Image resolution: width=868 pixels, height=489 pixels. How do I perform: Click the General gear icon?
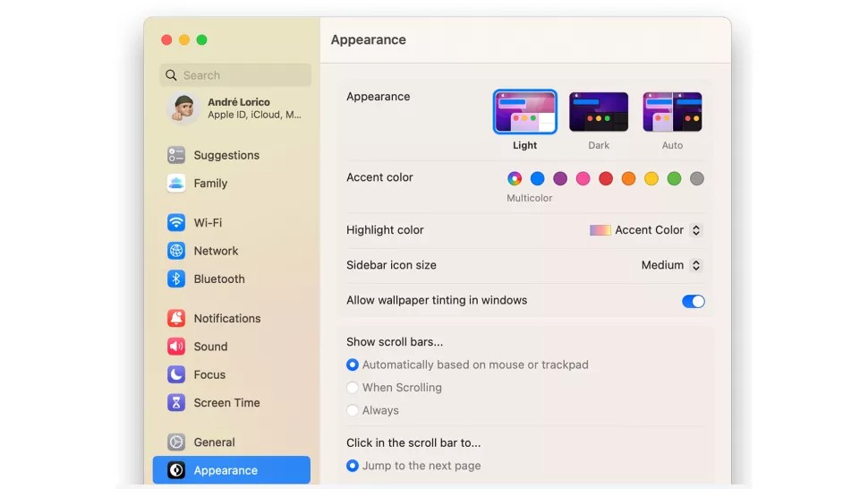[176, 442]
